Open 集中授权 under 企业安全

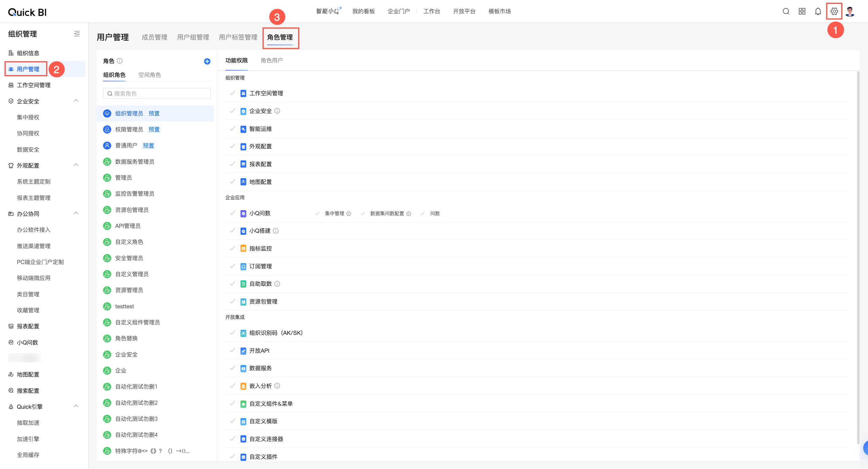28,117
